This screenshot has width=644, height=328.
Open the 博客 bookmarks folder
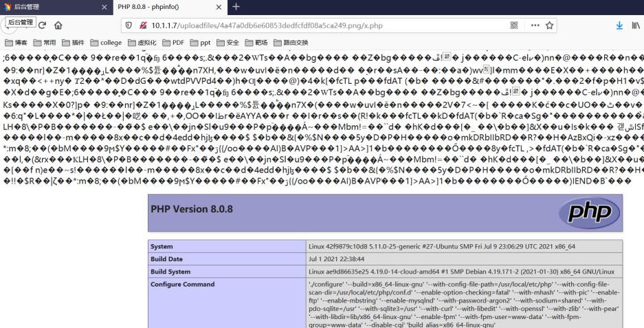(x=16, y=43)
